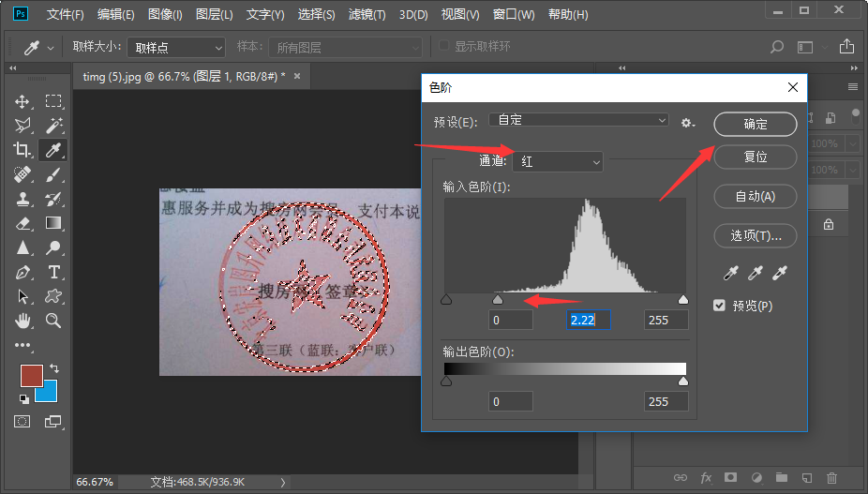Select the Pen tool
868x494 pixels.
(22, 272)
